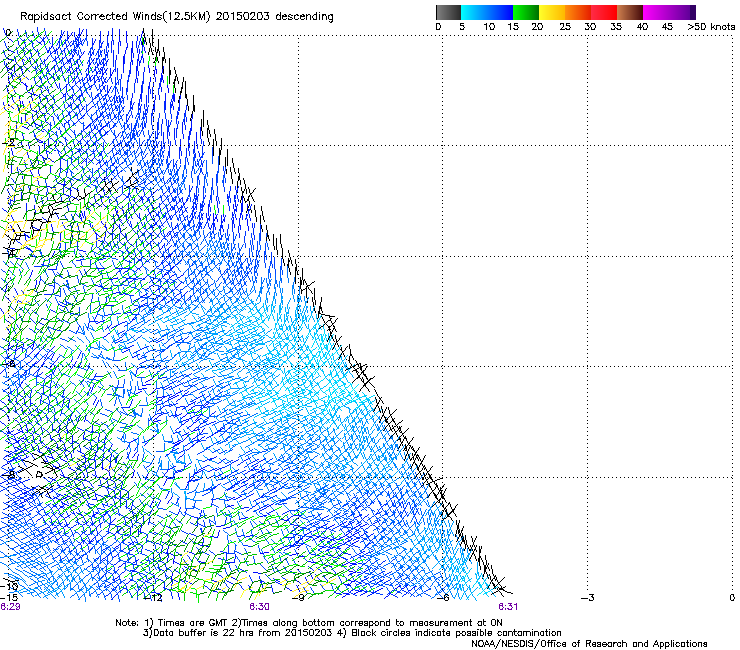Click the '25' legend scale label
740x650 pixels.
pos(565,27)
